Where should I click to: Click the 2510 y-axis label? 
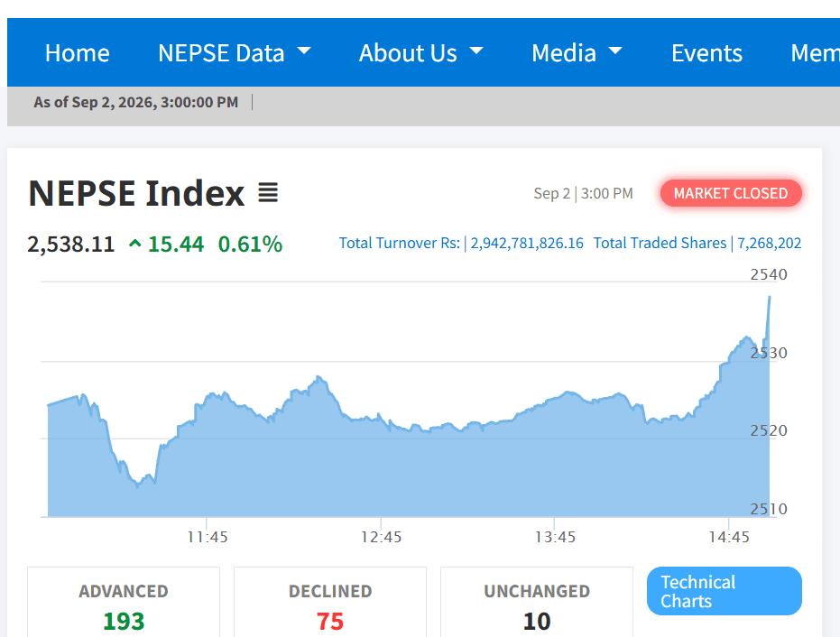[x=769, y=508]
